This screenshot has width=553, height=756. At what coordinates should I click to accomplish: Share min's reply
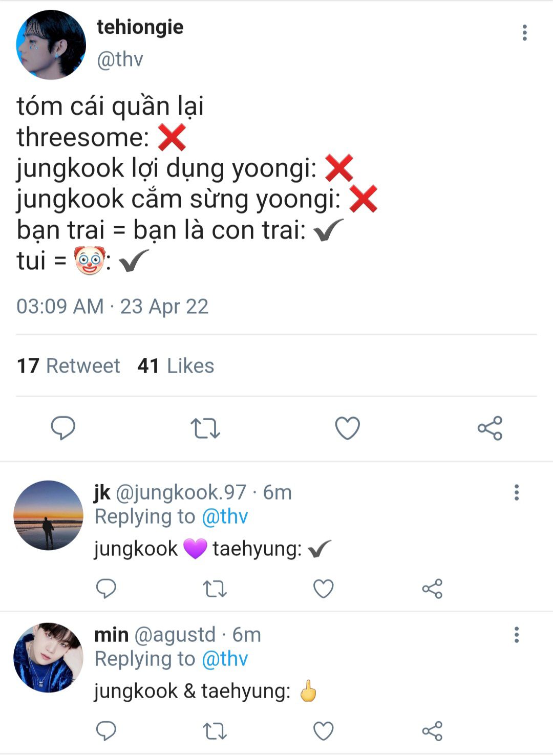click(x=432, y=731)
